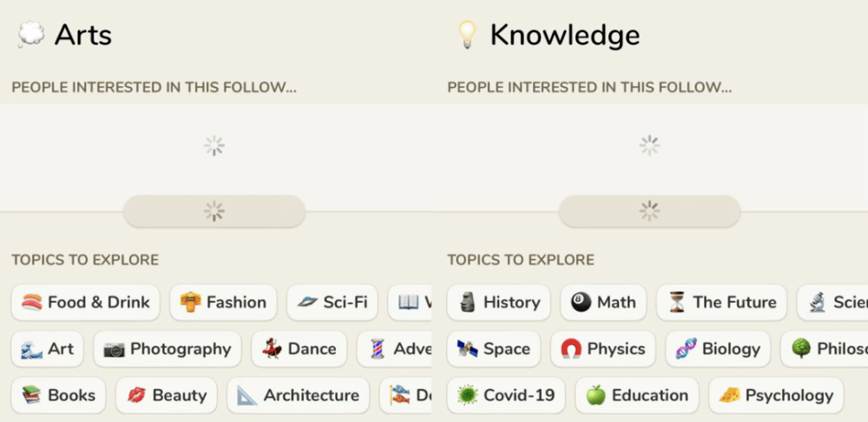Tap the Fashion topic with kimono icon
The height and width of the screenshot is (422, 868).
click(223, 302)
